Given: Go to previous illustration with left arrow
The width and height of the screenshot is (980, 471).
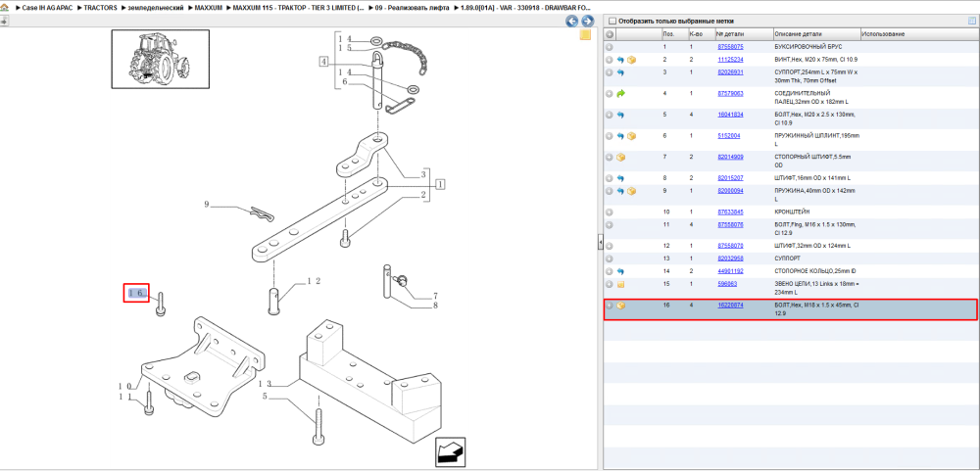Looking at the screenshot, I should [x=571, y=22].
